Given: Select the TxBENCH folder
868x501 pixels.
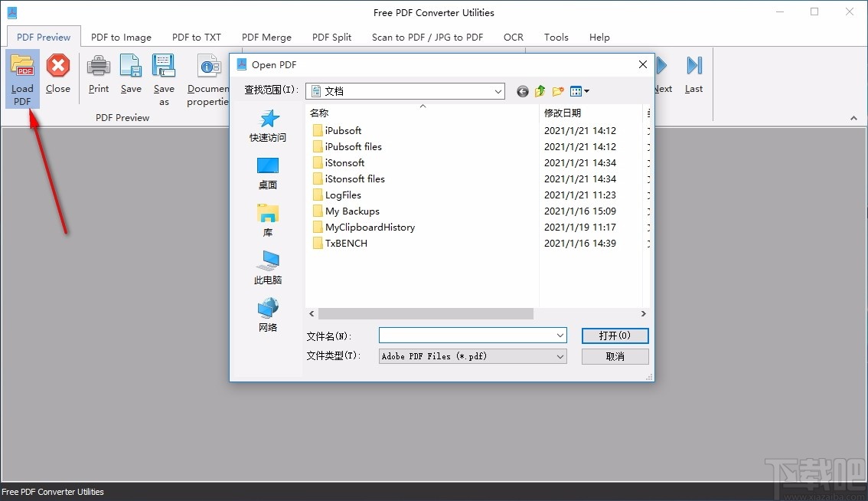Looking at the screenshot, I should (x=344, y=243).
